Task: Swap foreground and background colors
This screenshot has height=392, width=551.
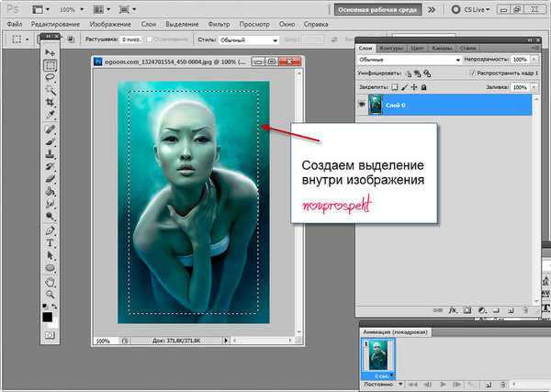Action: [x=54, y=307]
